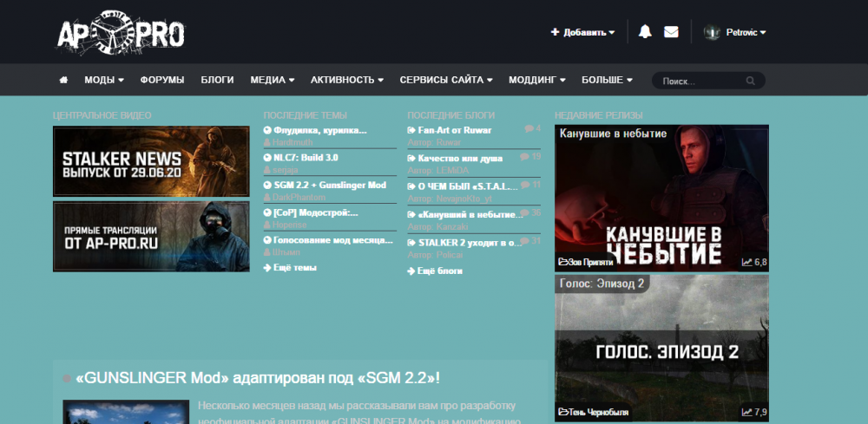Open the Добавить dropdown
The height and width of the screenshot is (424, 868).
coord(583,33)
